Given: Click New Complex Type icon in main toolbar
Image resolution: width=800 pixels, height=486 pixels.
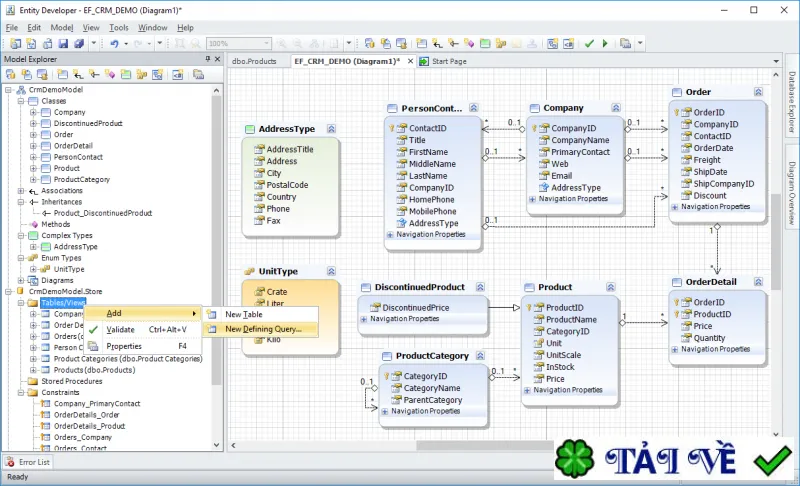Looking at the screenshot, I should (x=485, y=44).
